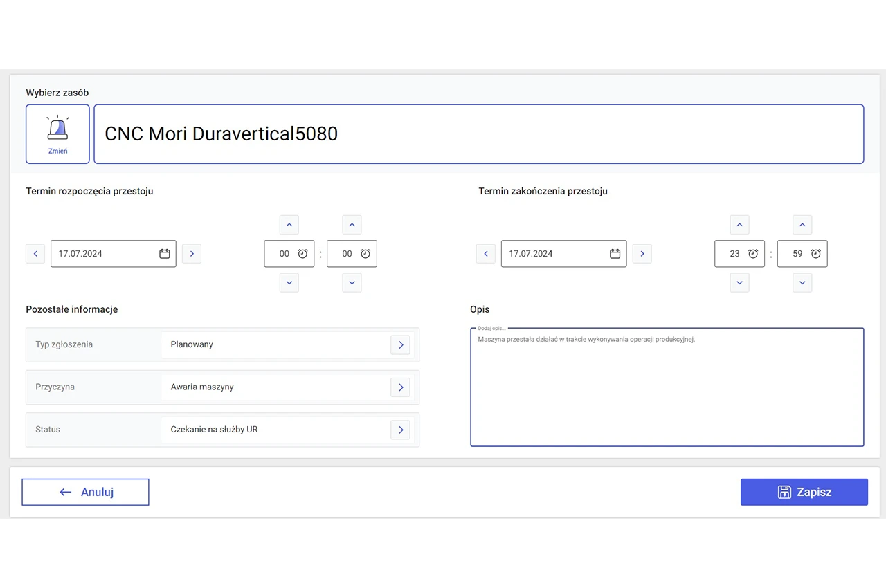Image resolution: width=886 pixels, height=588 pixels.
Task: Click Termin rozpoczęcia przestoju heading
Action: tap(89, 192)
